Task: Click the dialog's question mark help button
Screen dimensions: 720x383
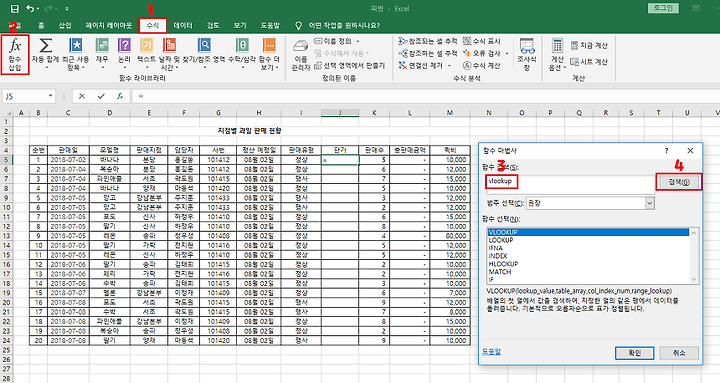Action: [666, 151]
